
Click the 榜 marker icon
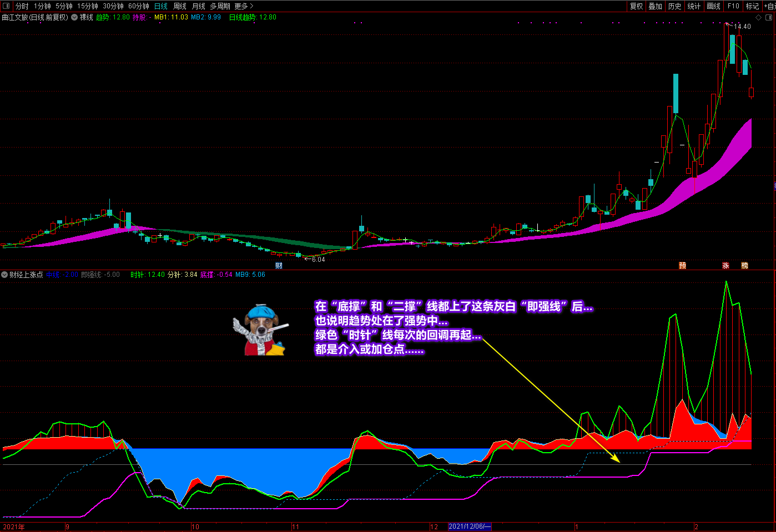tap(744, 266)
